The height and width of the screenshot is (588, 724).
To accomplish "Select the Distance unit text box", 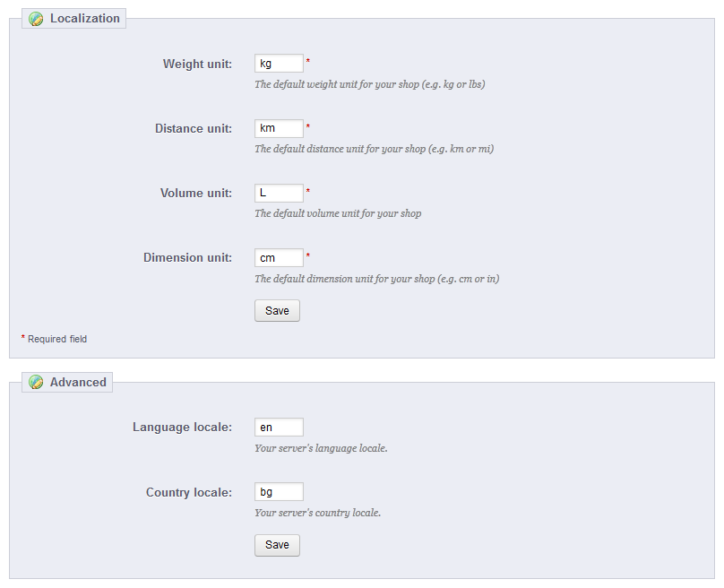I will (279, 128).
